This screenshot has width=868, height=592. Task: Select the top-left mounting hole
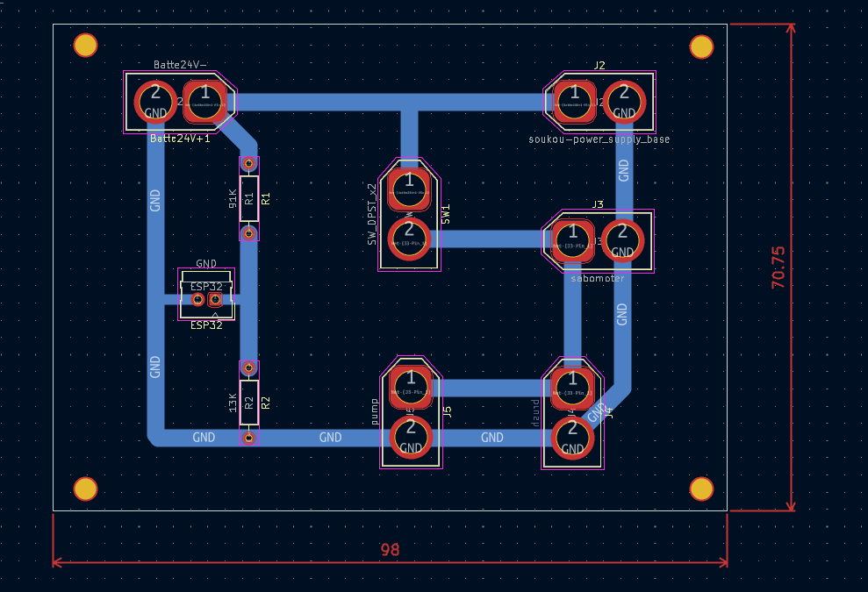pos(85,46)
